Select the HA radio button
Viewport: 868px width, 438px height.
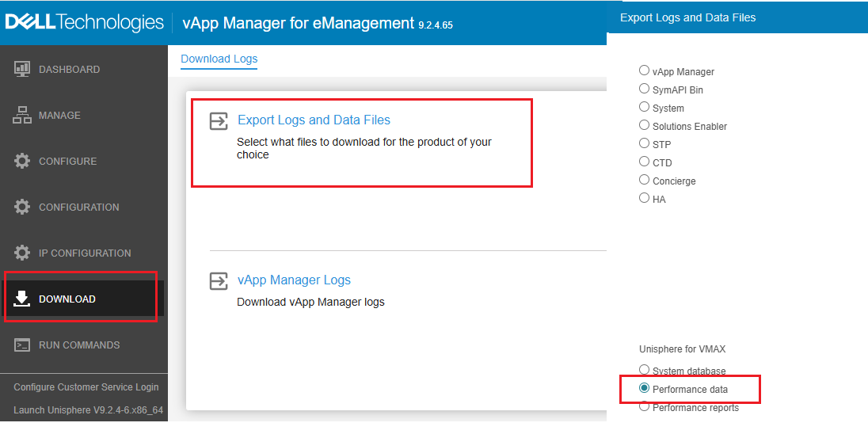pyautogui.click(x=644, y=198)
